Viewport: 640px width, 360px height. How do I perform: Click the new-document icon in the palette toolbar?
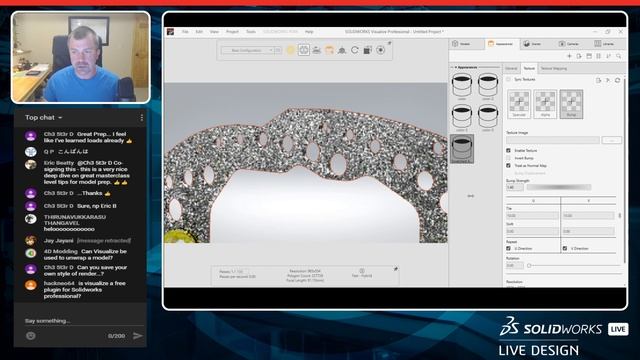coord(579,56)
